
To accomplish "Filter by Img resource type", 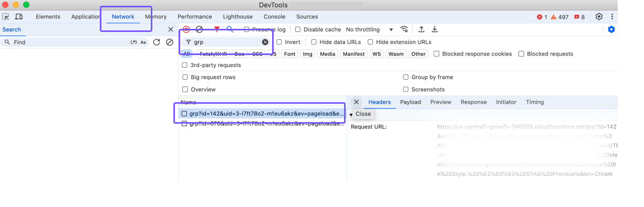I will tap(307, 54).
